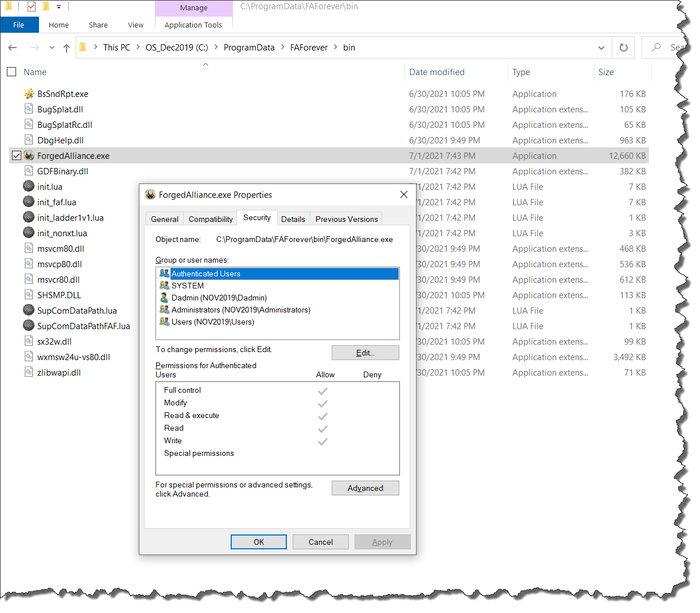This screenshot has width=700, height=613.
Task: Click the wxmsw24u-vs80.dll file icon
Action: [29, 357]
